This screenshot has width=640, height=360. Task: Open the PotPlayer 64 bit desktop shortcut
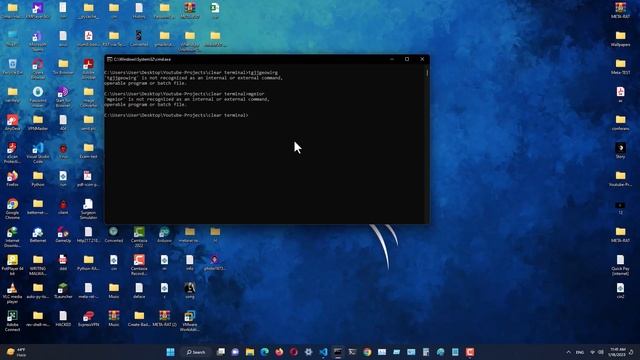pyautogui.click(x=12, y=264)
